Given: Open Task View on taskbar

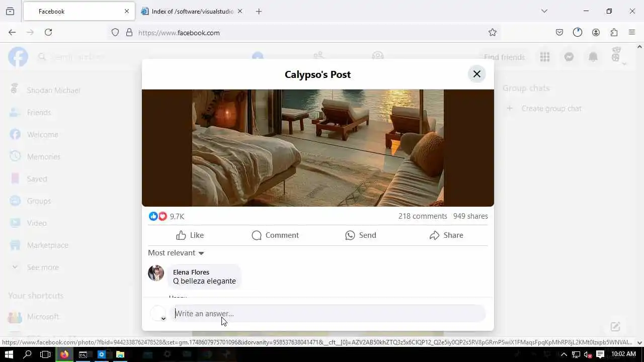Looking at the screenshot, I should [46, 354].
